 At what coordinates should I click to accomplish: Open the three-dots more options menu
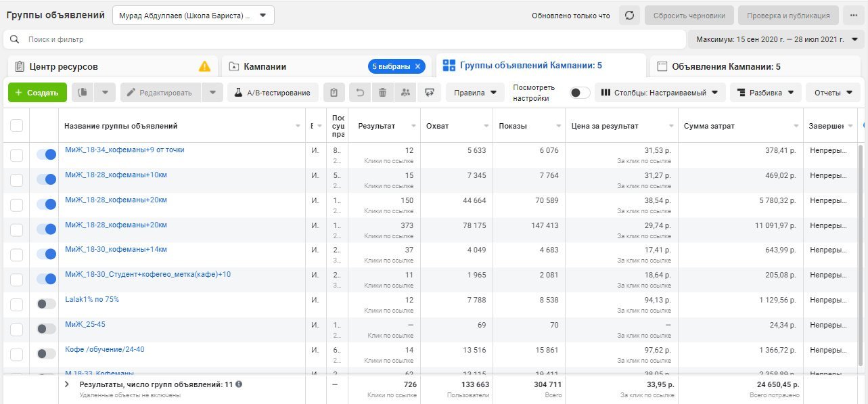pyautogui.click(x=853, y=16)
